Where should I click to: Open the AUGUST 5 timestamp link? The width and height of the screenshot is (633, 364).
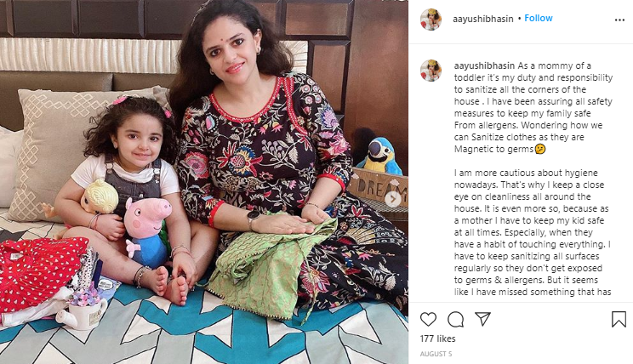(x=436, y=354)
